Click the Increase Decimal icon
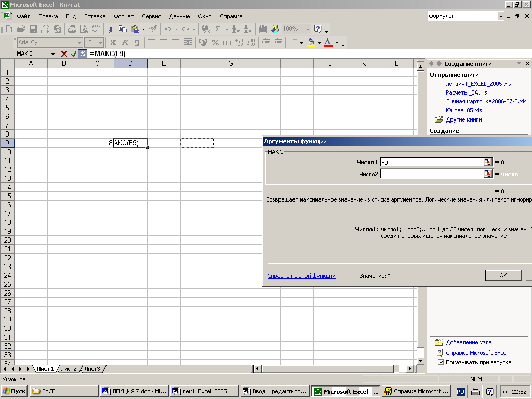Image resolution: width=532 pixels, height=399 pixels. pos(239,43)
